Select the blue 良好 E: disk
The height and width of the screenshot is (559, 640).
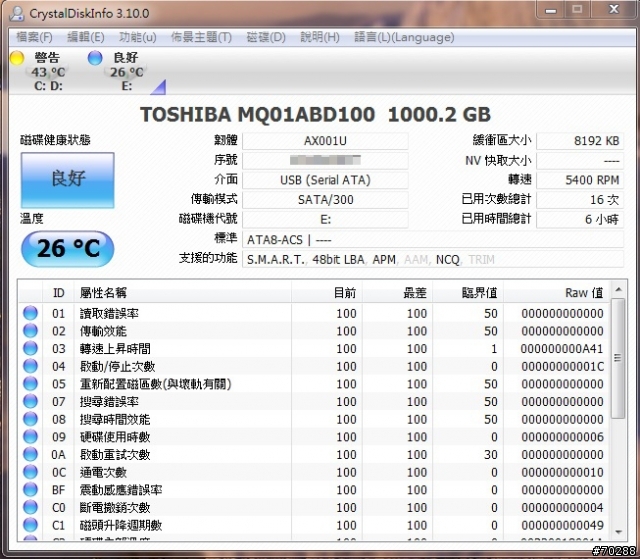(x=118, y=71)
